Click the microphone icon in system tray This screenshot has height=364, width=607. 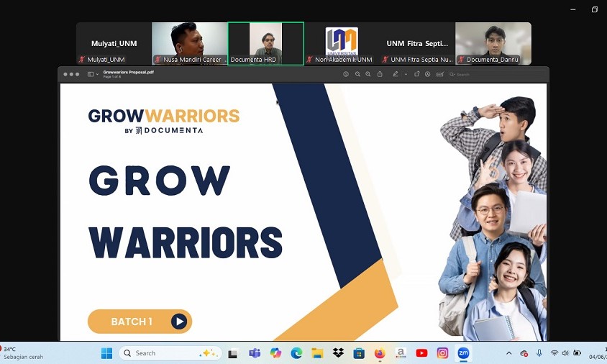pos(539,352)
